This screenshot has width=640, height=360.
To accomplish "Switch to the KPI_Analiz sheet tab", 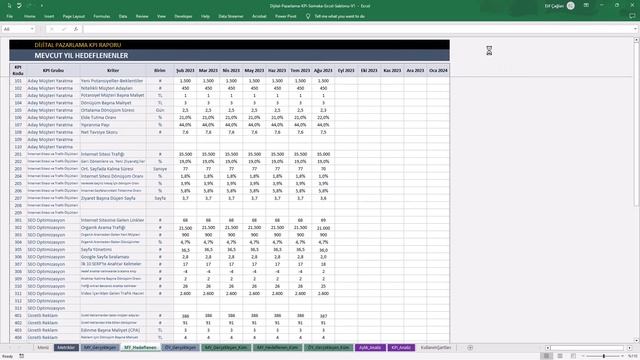I will click(x=401, y=348).
